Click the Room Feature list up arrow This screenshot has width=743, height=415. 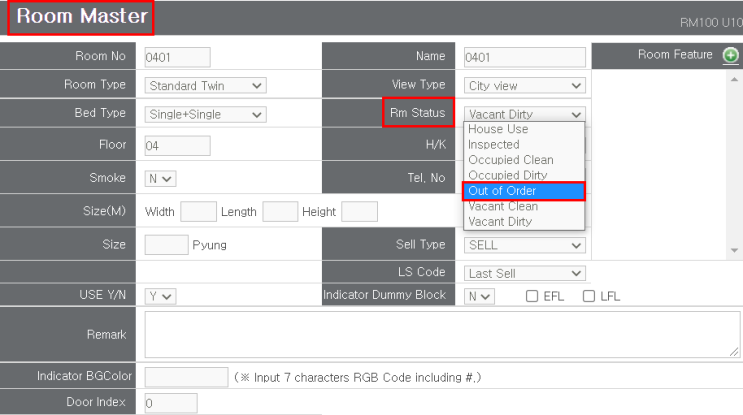[734, 80]
